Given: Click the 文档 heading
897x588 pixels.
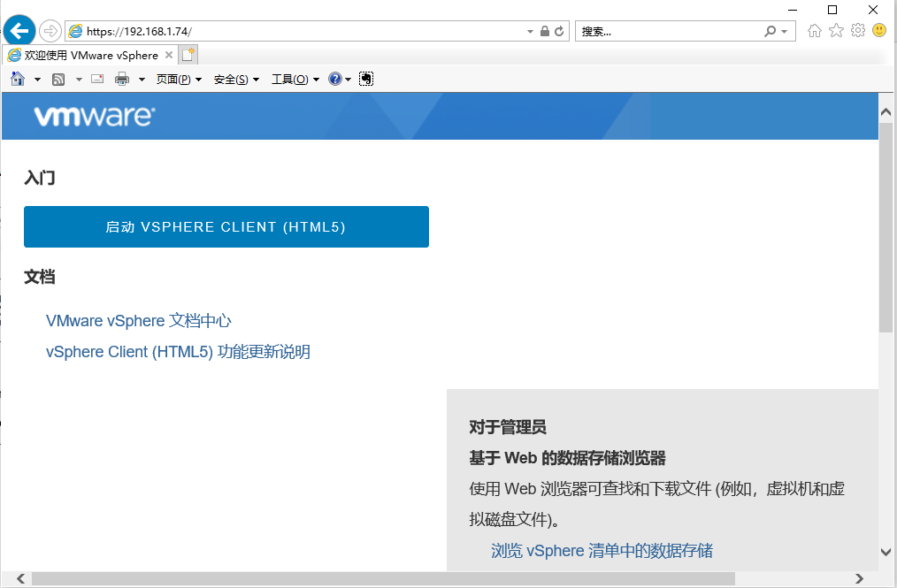Looking at the screenshot, I should point(40,277).
